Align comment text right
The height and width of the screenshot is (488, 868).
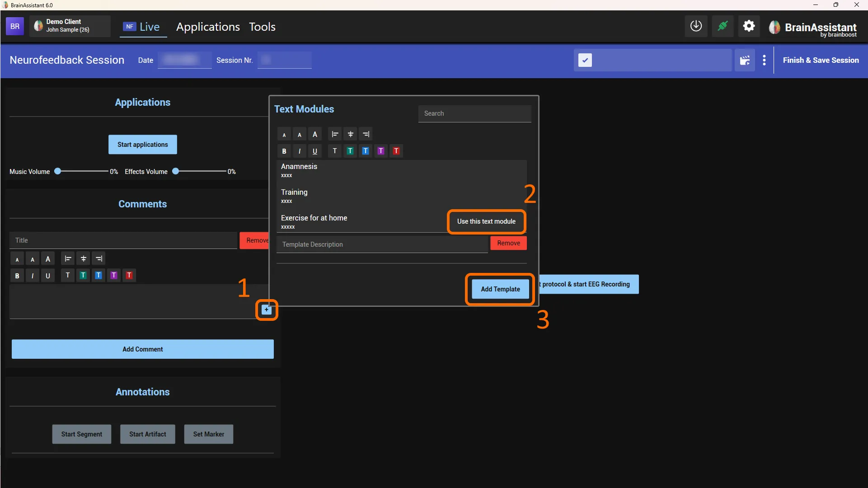coord(99,259)
